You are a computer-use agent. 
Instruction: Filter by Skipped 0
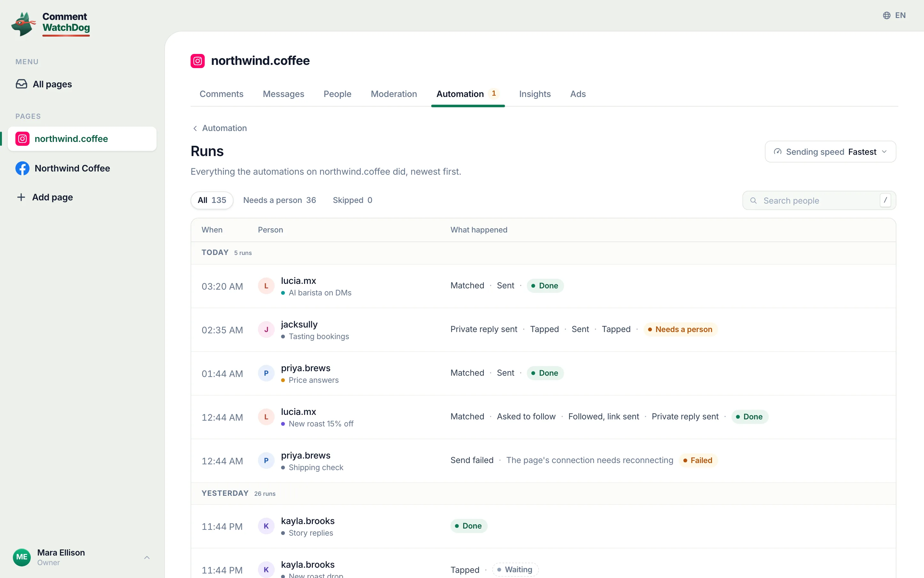(x=352, y=200)
